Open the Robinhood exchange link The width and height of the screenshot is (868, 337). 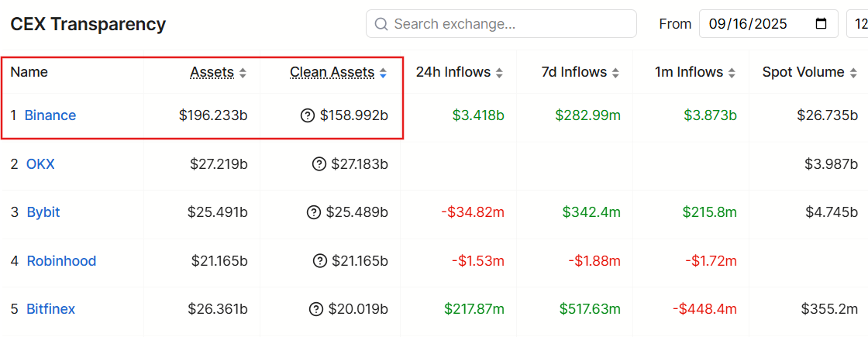[x=61, y=261]
